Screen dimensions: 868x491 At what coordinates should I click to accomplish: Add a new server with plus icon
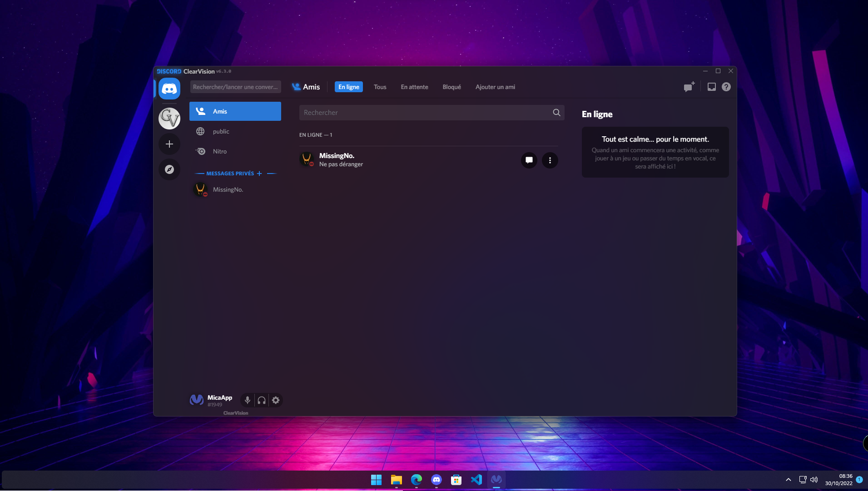[x=169, y=144]
